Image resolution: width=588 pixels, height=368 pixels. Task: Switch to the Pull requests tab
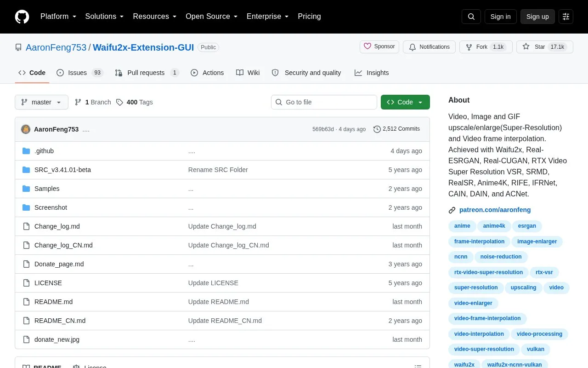coord(147,73)
